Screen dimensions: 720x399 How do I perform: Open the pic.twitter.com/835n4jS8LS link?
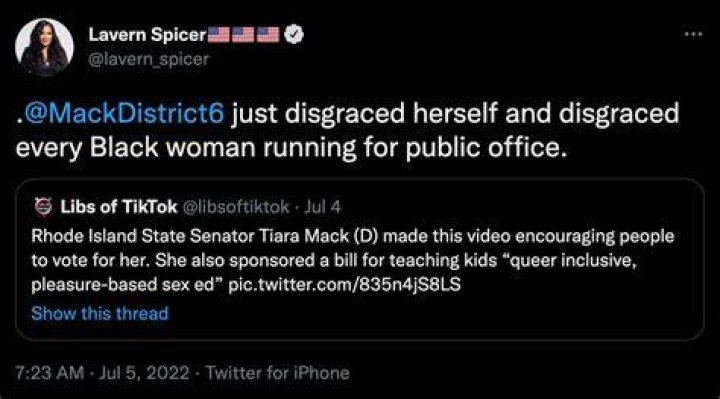pos(344,285)
